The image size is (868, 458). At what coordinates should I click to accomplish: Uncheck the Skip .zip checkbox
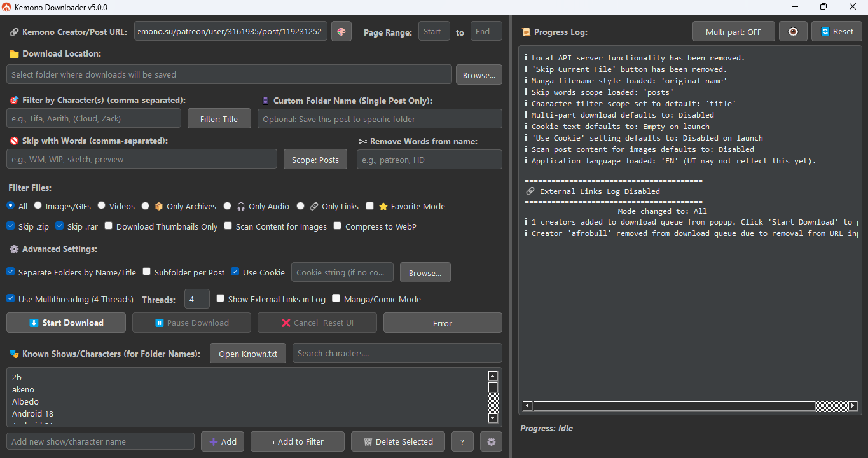tap(11, 226)
